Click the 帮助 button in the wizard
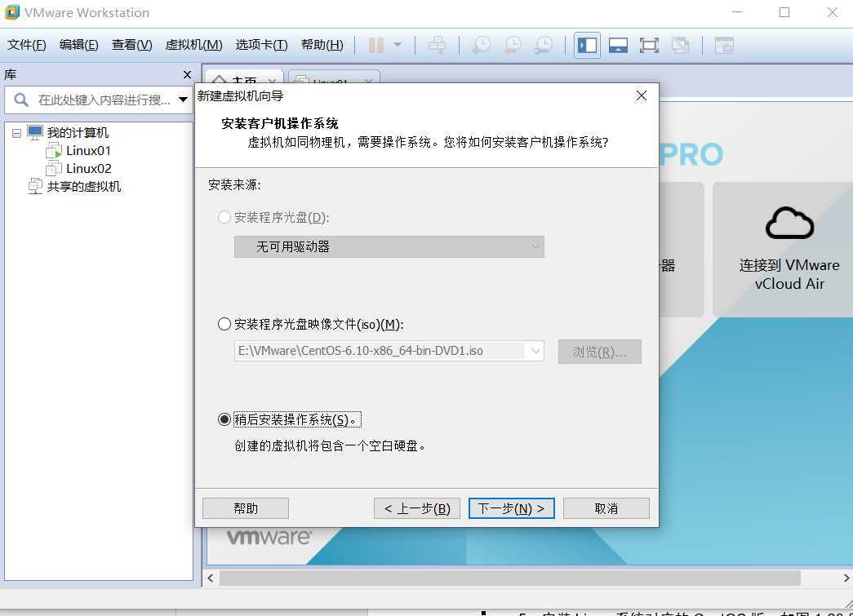Viewport: 853px width, 616px height. tap(246, 508)
